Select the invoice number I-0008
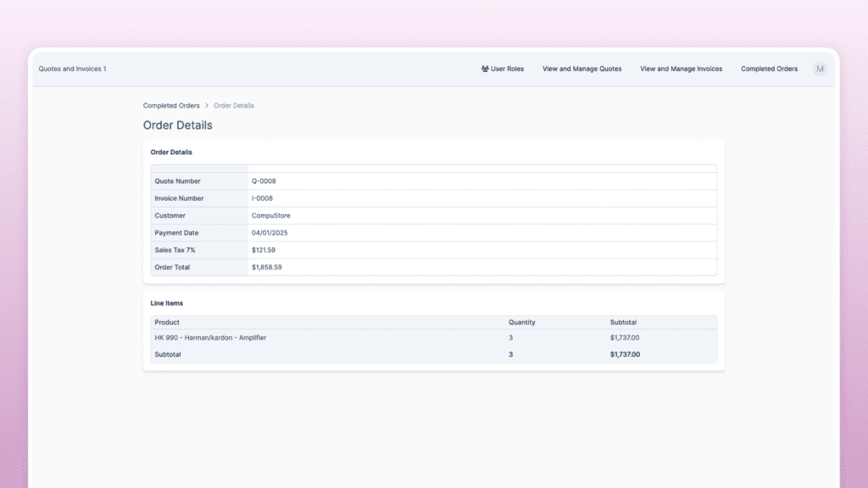 click(263, 198)
